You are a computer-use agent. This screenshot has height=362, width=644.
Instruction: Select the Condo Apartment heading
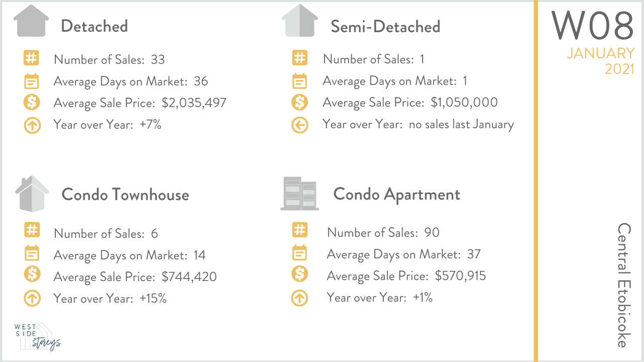(x=396, y=194)
